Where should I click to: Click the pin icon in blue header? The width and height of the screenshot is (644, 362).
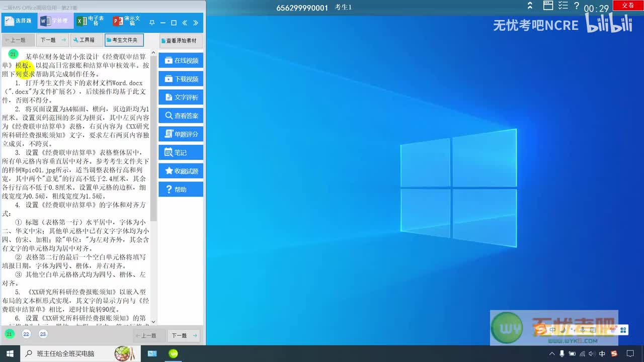point(152,23)
